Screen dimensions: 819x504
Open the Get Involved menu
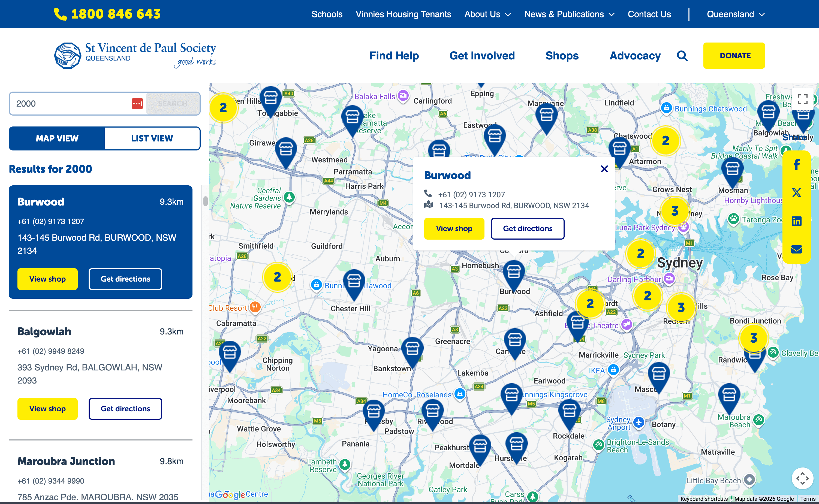pyautogui.click(x=482, y=56)
